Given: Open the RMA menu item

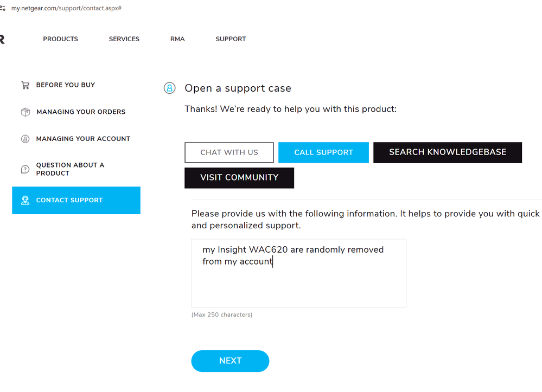Looking at the screenshot, I should pyautogui.click(x=177, y=39).
